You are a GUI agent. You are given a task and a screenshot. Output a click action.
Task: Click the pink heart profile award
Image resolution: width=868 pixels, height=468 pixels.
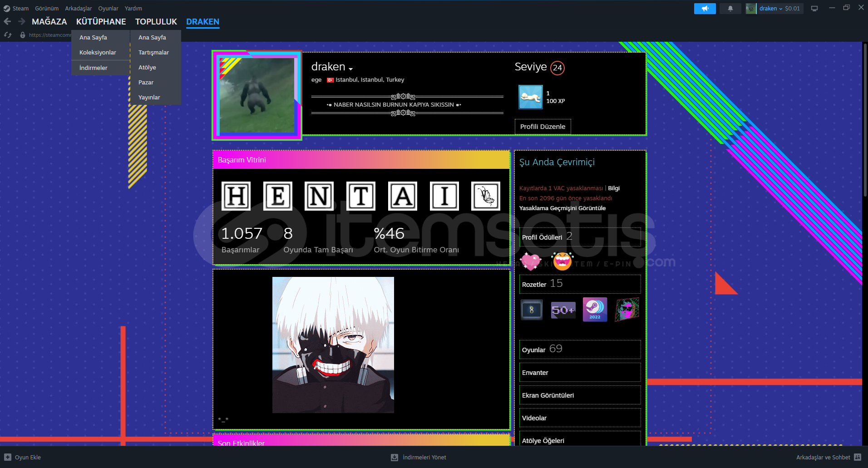click(531, 261)
